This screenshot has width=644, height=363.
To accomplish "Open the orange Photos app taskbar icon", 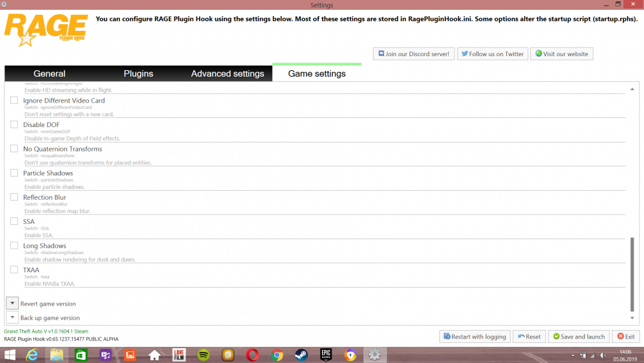I will pos(130,355).
